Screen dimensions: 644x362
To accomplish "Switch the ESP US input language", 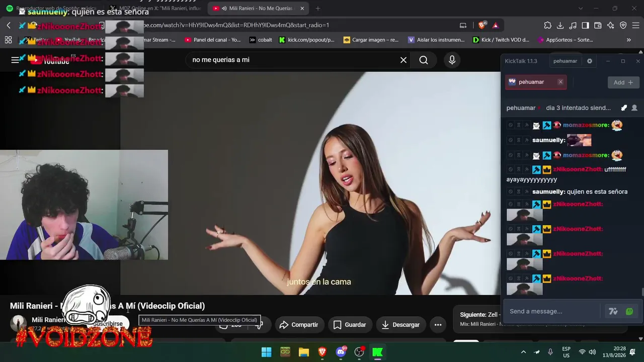I will click(566, 352).
